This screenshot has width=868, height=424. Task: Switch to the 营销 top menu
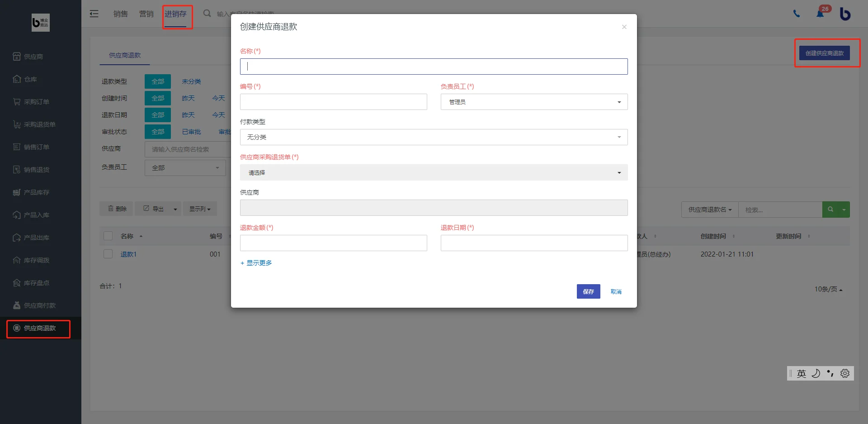pos(146,14)
